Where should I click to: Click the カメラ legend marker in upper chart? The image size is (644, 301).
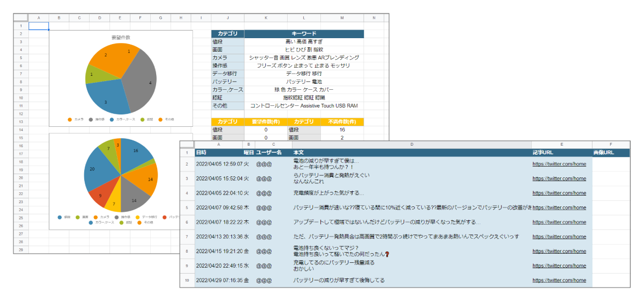70,119
